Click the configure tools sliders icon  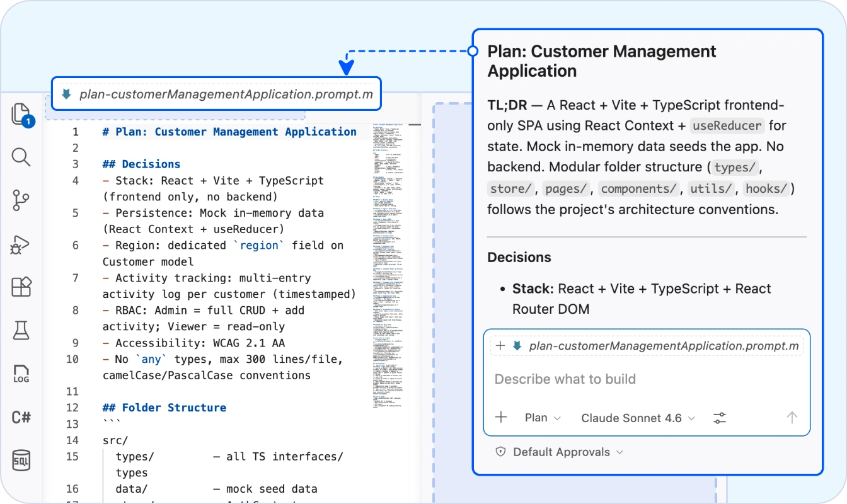pyautogui.click(x=720, y=418)
